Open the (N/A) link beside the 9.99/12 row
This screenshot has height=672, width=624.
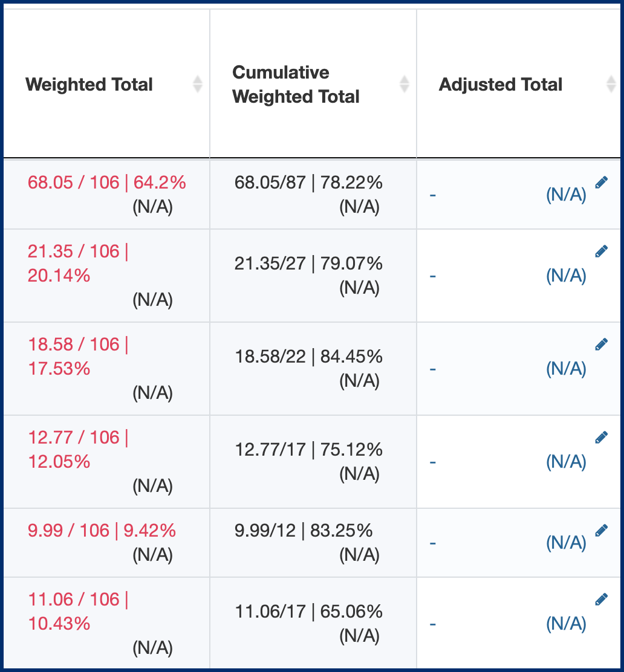tap(567, 543)
